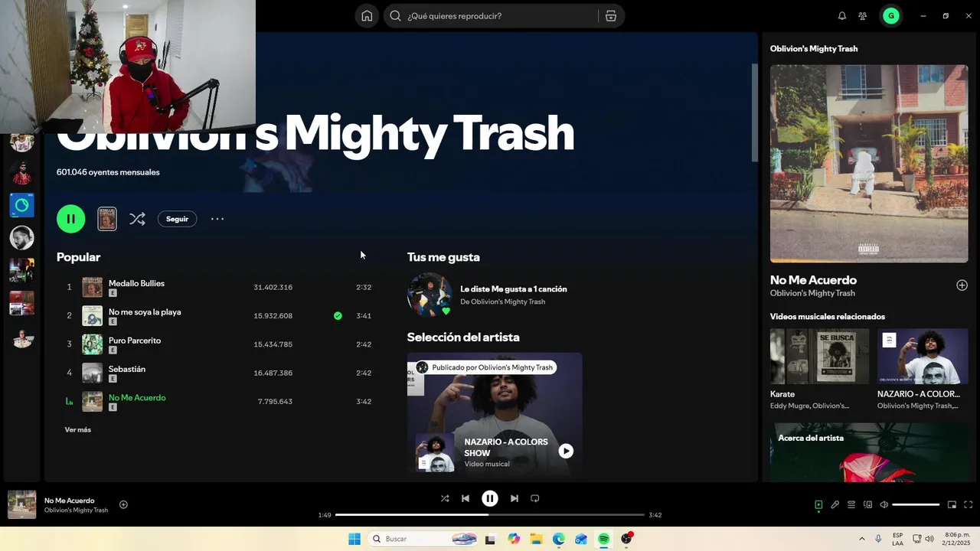Viewport: 980px width, 551px height.
Task: Open now-playing album thumbnail in bottom bar
Action: pos(21,504)
